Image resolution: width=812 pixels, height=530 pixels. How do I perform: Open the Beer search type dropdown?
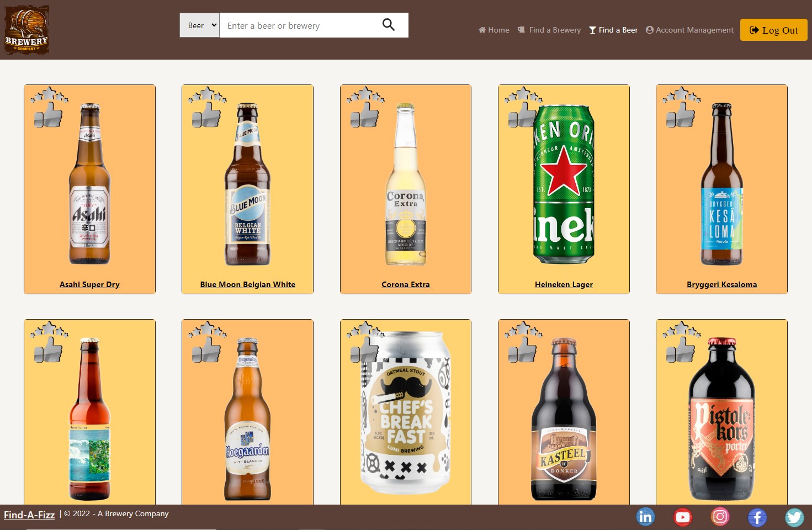tap(199, 25)
